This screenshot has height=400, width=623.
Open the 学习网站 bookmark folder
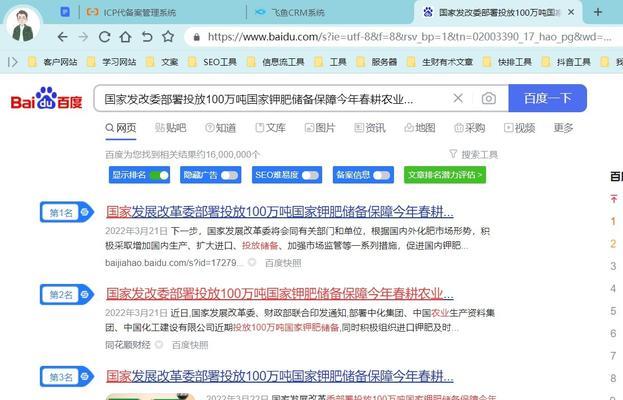point(111,62)
